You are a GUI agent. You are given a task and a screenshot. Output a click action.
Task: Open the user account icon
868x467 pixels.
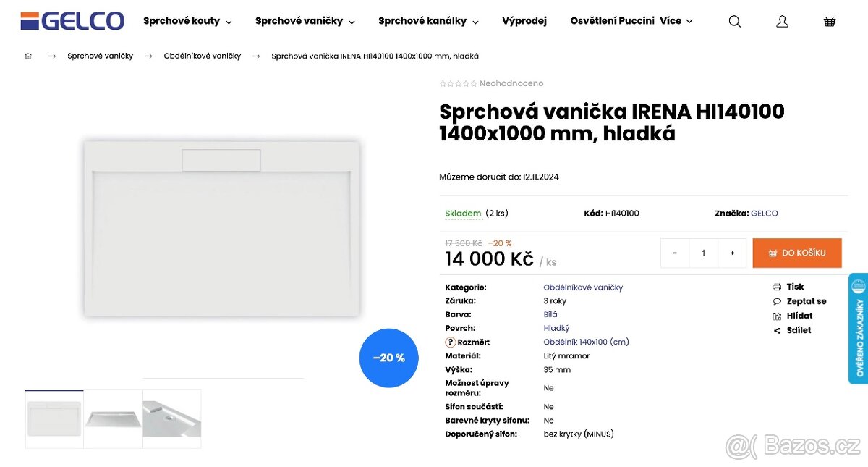(782, 21)
